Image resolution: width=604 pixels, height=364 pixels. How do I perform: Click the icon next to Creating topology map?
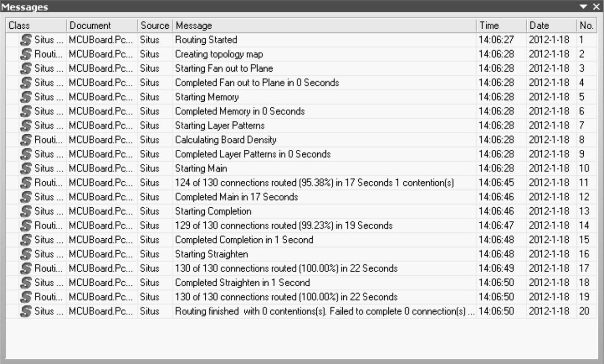point(26,54)
